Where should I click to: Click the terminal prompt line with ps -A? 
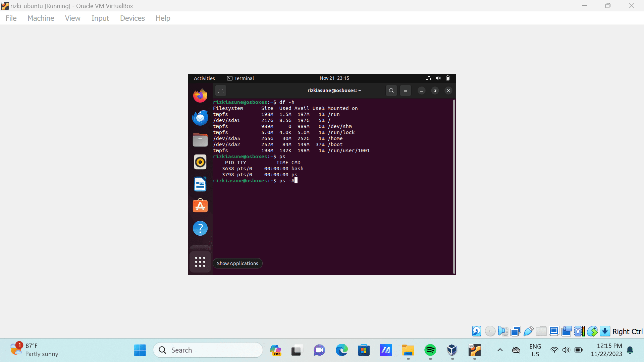pos(255,181)
